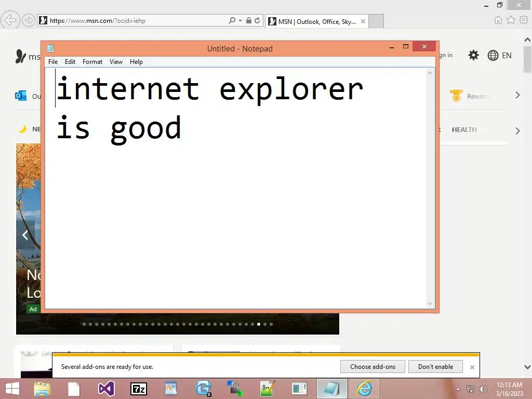Click the word "explorer" in Notepad
Image resolution: width=532 pixels, height=399 pixels.
[x=291, y=89]
